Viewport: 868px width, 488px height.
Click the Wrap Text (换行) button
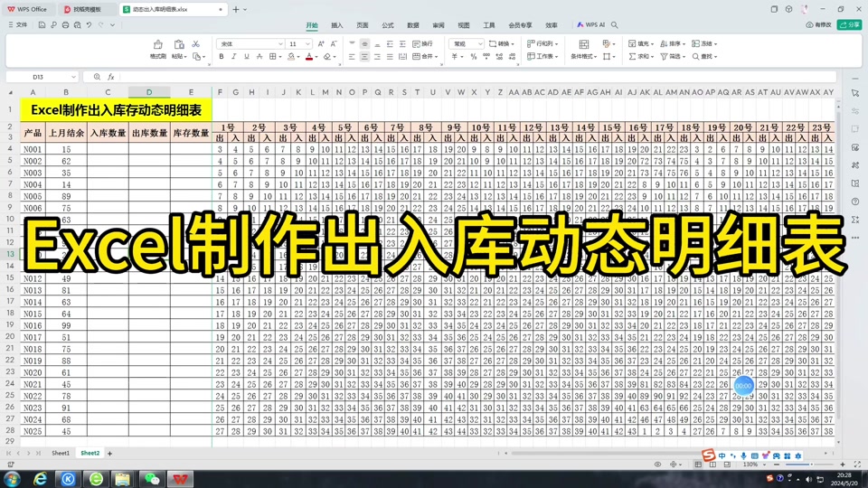423,43
